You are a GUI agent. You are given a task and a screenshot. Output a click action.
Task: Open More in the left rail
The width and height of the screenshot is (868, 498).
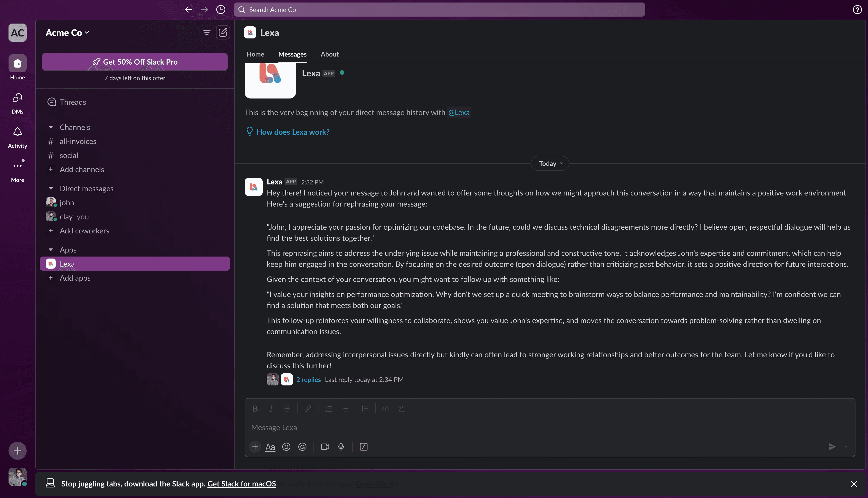17,171
